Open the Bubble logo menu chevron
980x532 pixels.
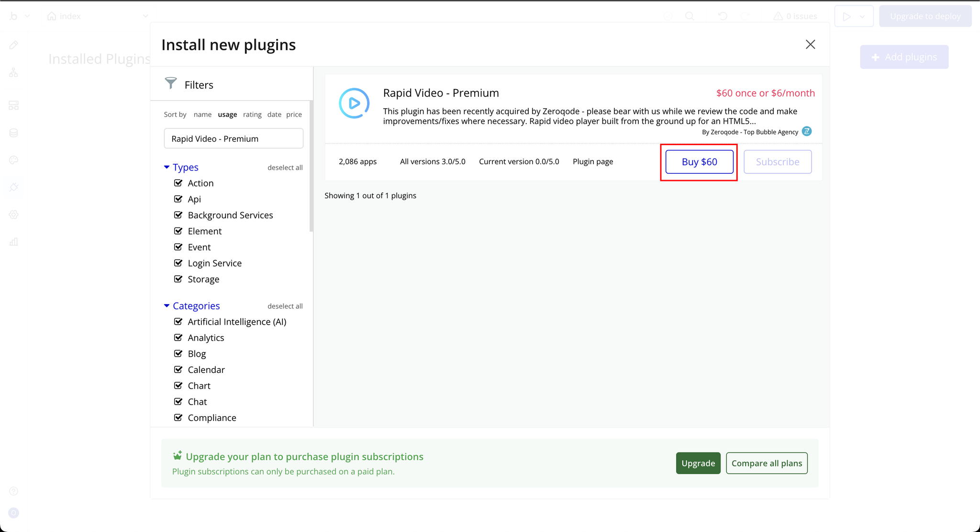tap(27, 16)
